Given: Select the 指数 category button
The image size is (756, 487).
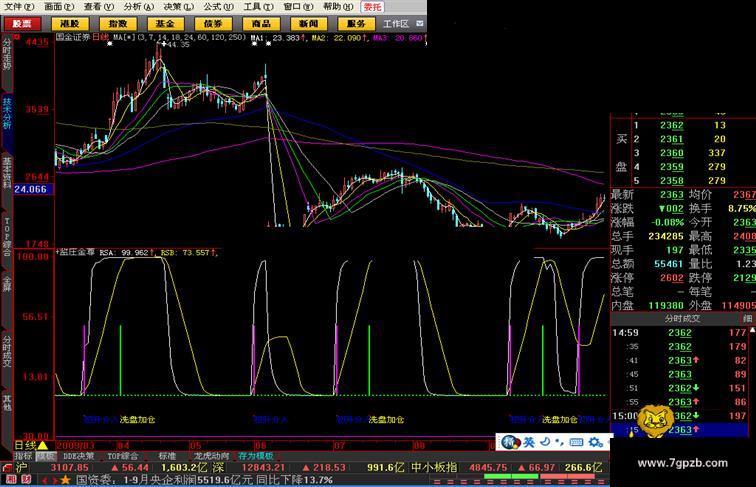Looking at the screenshot, I should (118, 23).
